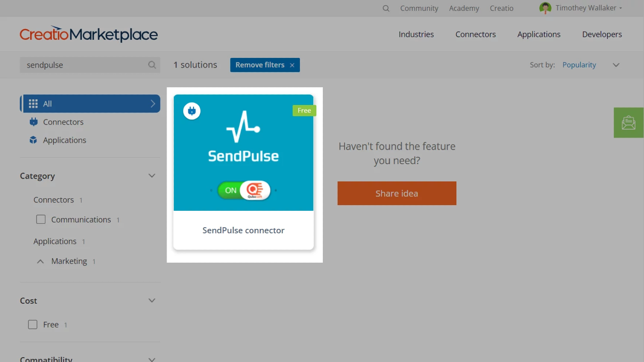Click the Applications cube icon in sidebar
The image size is (644, 362).
(33, 140)
